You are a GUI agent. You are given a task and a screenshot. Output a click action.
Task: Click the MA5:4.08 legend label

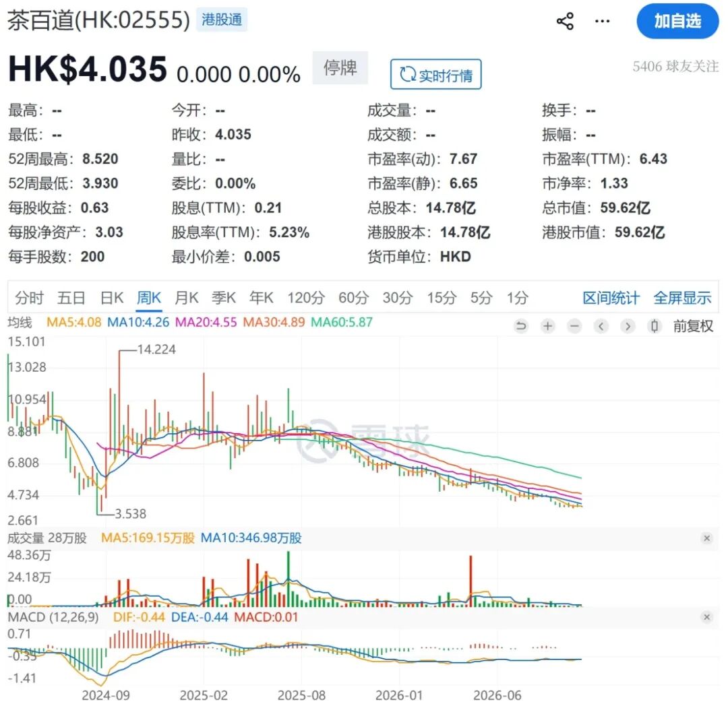74,323
